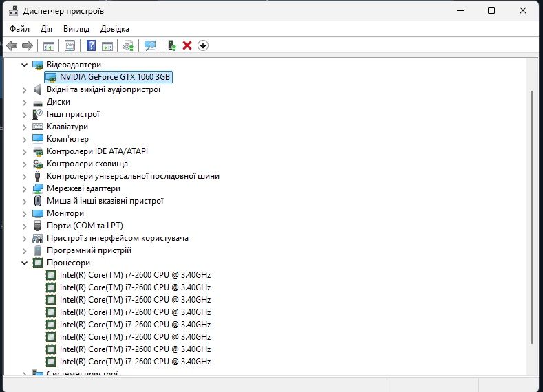Viewport: 543px width, 392px height.
Task: Expand Вхідні та вихідні аудіопристрої
Action: pos(24,90)
